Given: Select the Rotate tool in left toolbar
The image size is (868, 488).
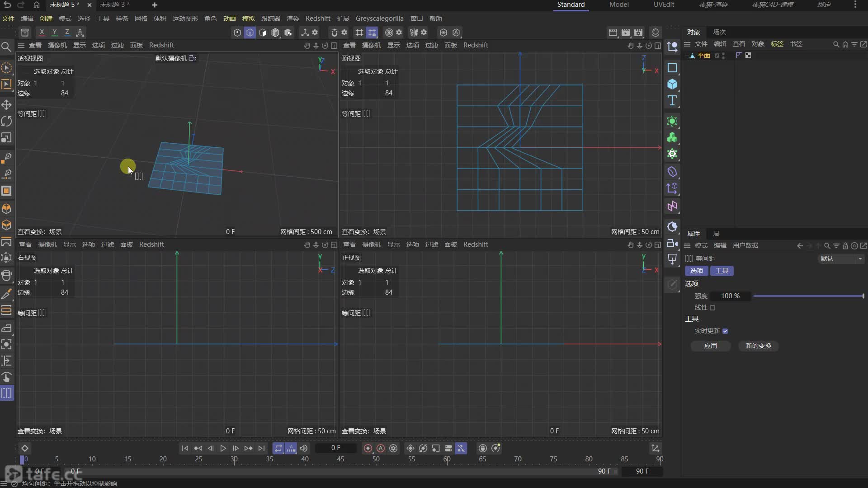Looking at the screenshot, I should pyautogui.click(x=6, y=121).
